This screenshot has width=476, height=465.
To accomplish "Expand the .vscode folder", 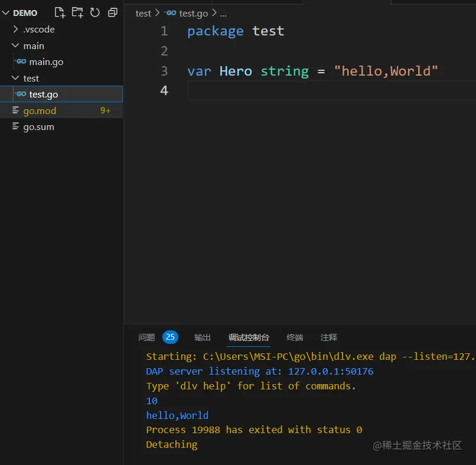I will click(x=15, y=29).
